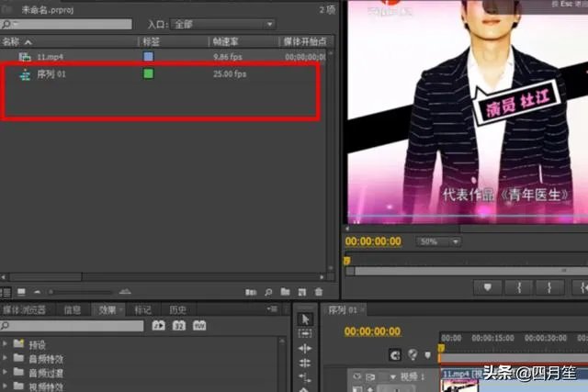Click the 11.mp4 file icon in Project panel

(x=25, y=57)
